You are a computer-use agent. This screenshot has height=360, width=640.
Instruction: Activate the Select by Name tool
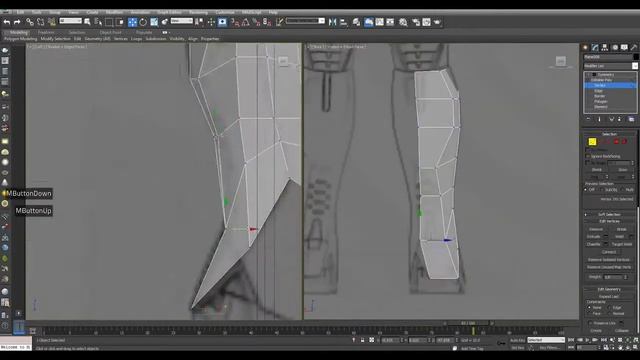[98, 22]
